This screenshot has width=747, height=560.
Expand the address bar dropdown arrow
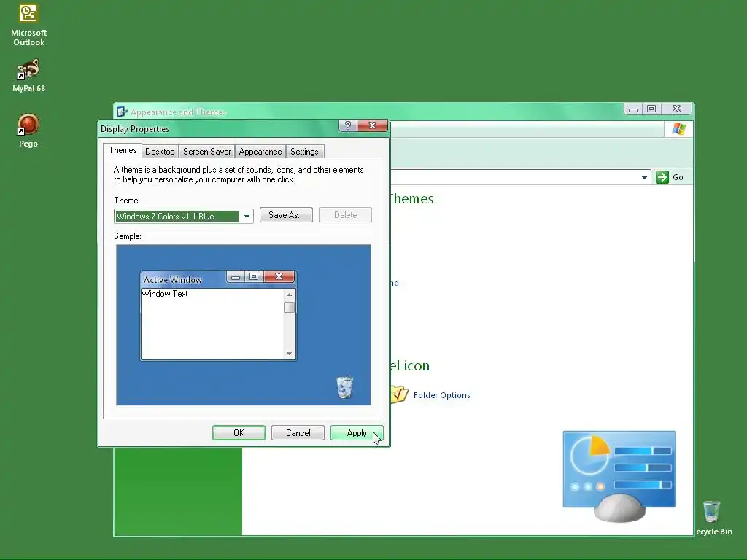(x=644, y=177)
